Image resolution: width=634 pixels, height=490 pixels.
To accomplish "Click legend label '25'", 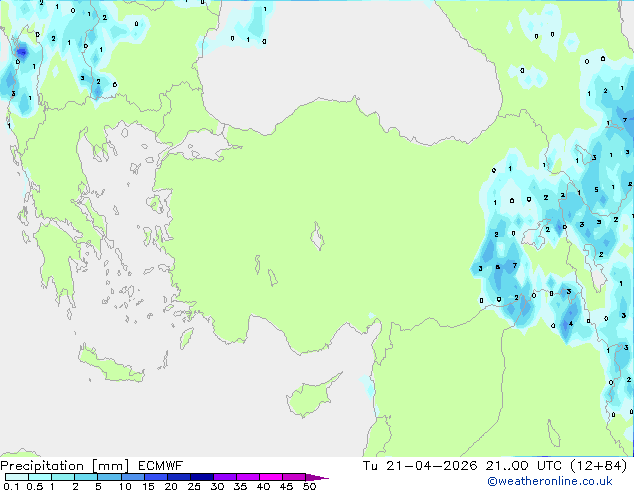I will click(x=194, y=486).
